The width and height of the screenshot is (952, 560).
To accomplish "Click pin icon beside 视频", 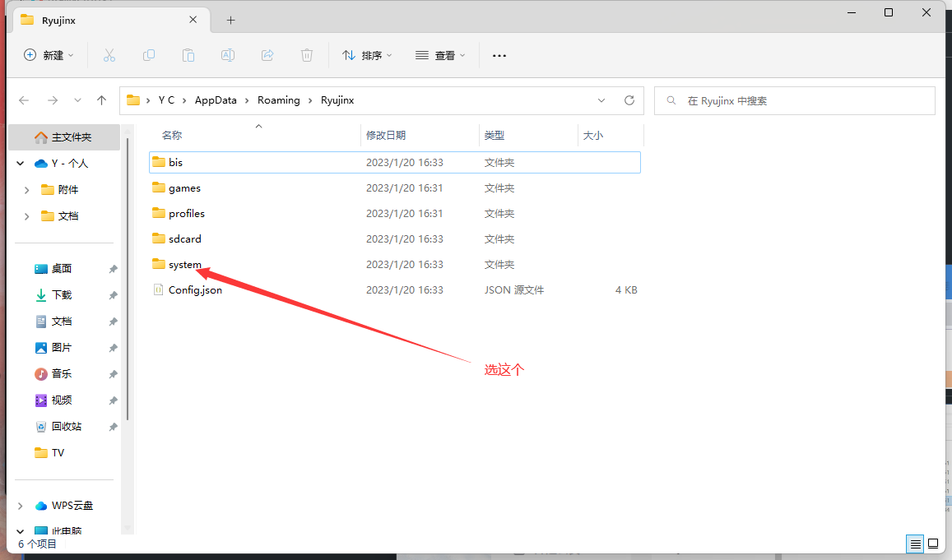I will 113,400.
